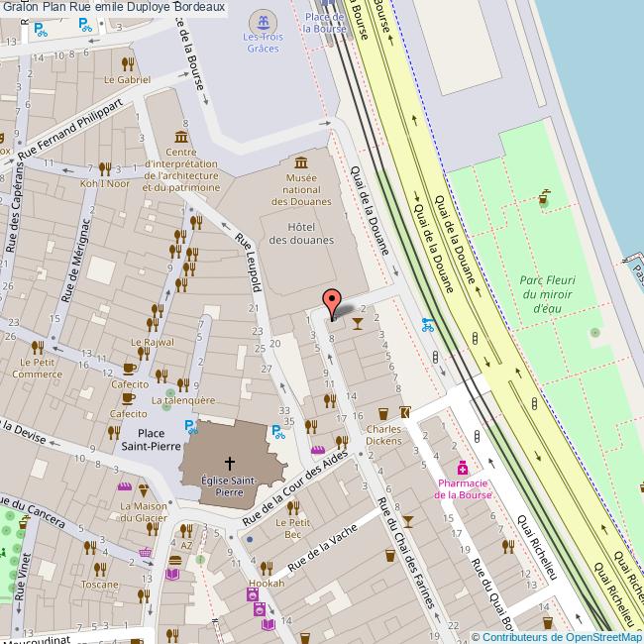644x644 pixels.
Task: Click the Toscane restaurant icon
Action: [99, 568]
